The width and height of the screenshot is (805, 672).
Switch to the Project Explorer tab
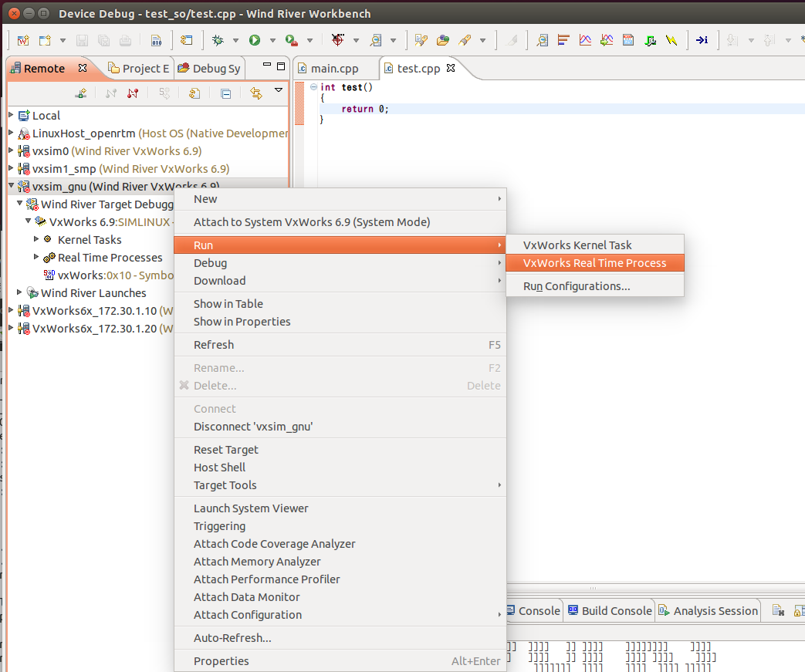pyautogui.click(x=139, y=68)
